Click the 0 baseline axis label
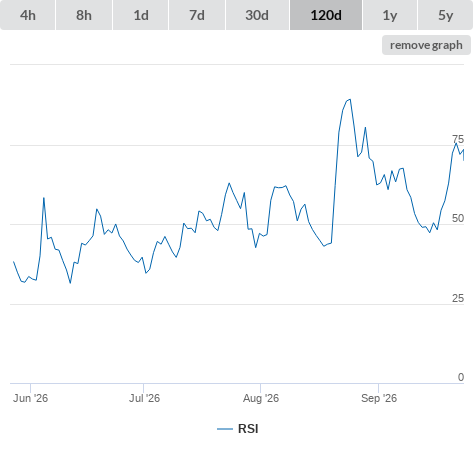Image resolution: width=474 pixels, height=455 pixels. click(461, 377)
